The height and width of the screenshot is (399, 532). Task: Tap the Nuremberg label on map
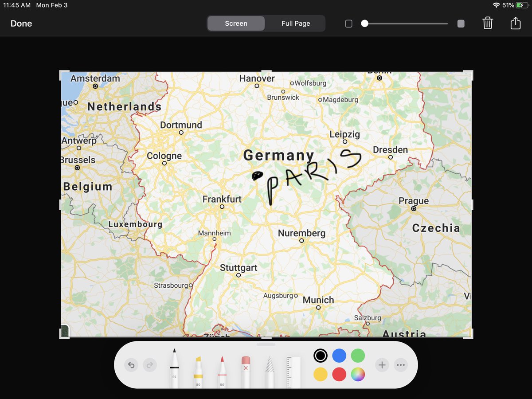pos(301,233)
